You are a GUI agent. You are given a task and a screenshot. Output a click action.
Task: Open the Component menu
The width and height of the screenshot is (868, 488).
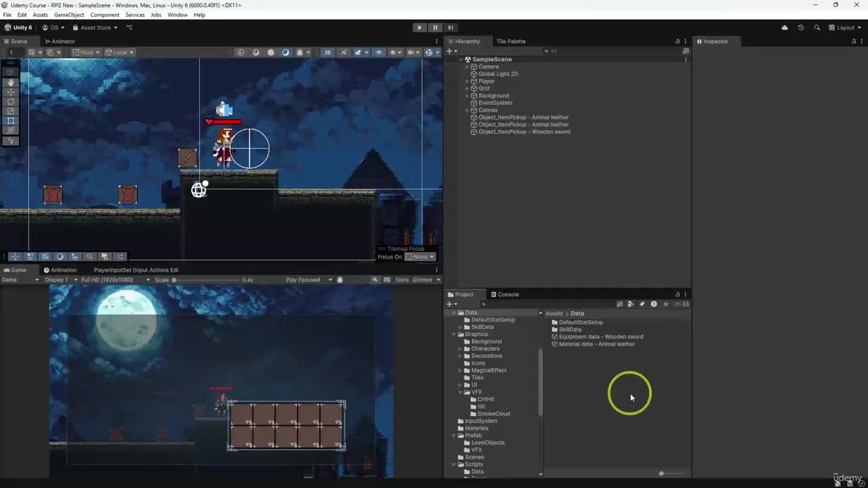(x=104, y=15)
